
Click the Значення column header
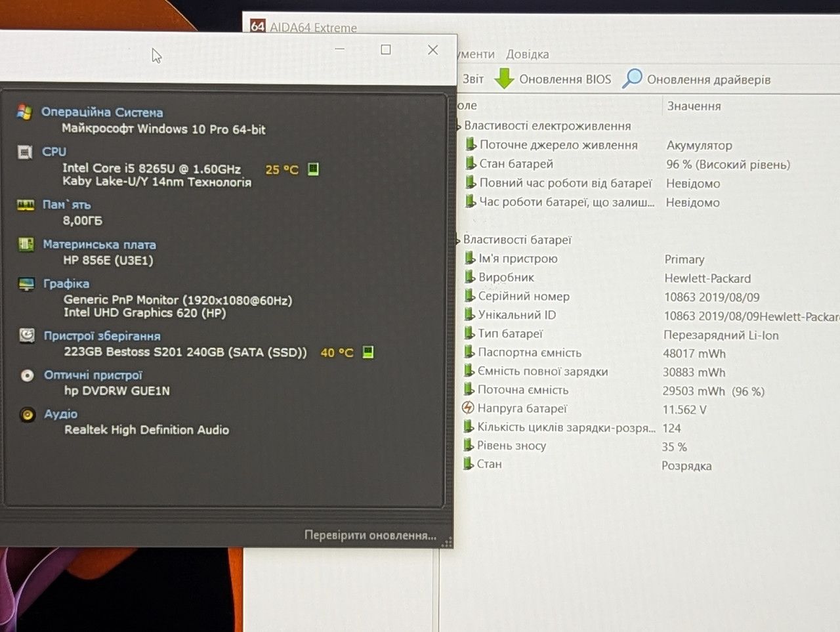pyautogui.click(x=694, y=106)
